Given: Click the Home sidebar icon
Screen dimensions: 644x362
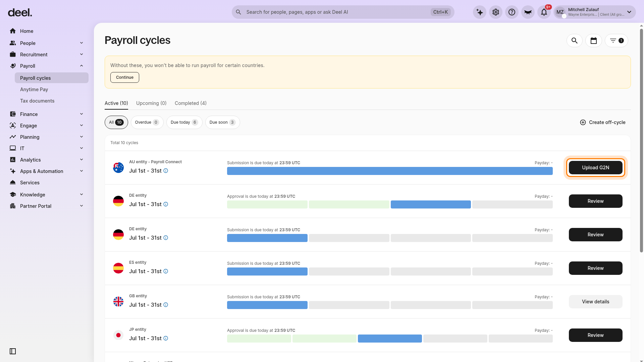Looking at the screenshot, I should point(13,31).
